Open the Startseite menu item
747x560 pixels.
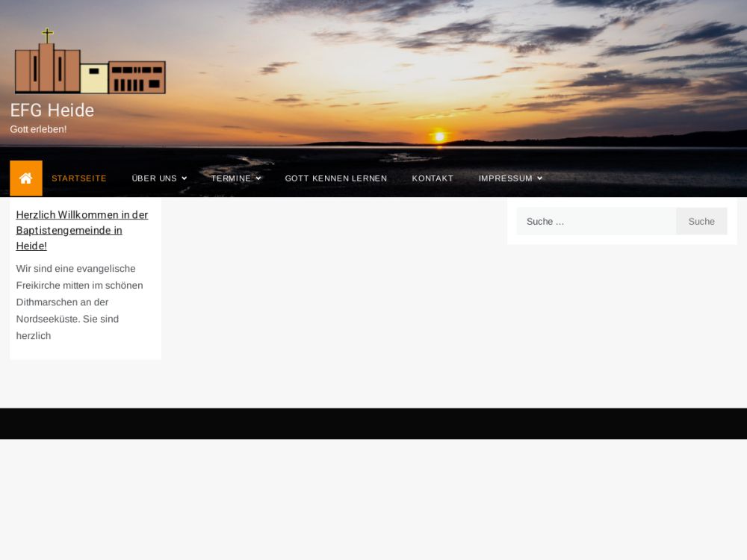coord(79,178)
